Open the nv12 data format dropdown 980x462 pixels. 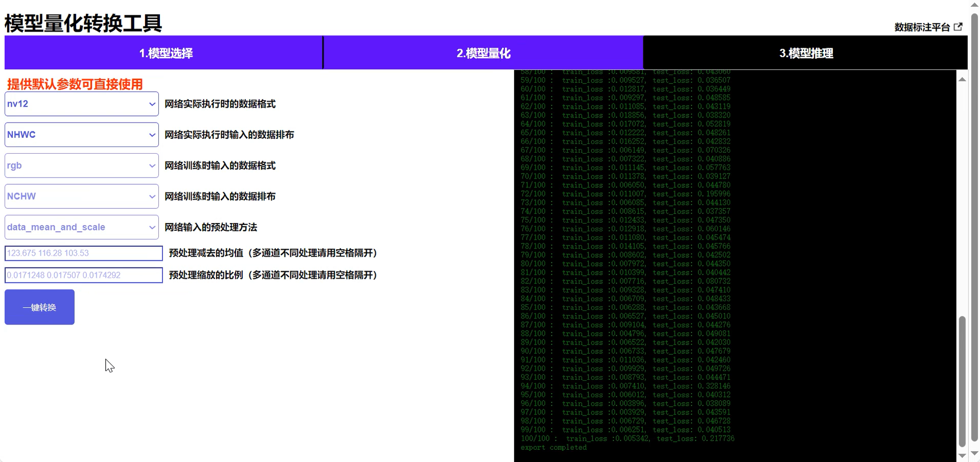tap(82, 104)
